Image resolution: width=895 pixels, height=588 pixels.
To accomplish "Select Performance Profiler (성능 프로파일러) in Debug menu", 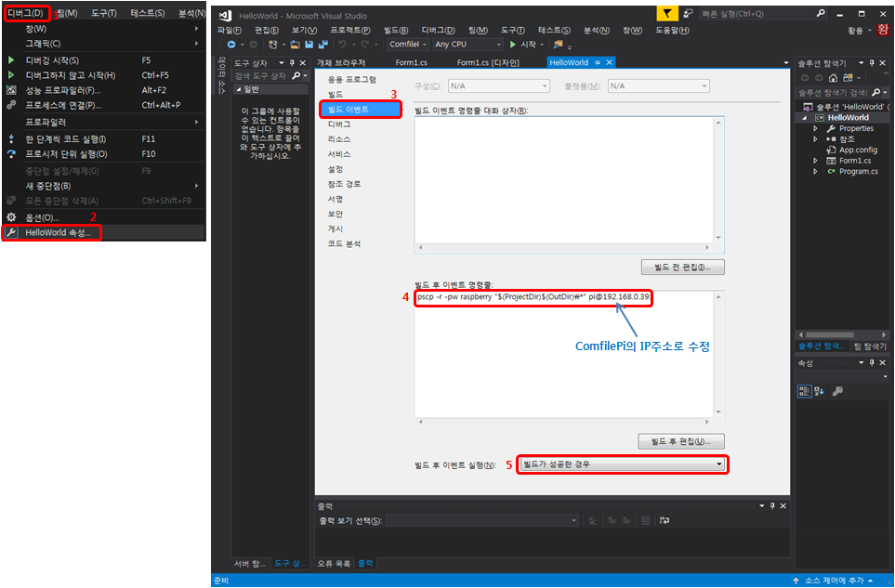I will [x=62, y=90].
